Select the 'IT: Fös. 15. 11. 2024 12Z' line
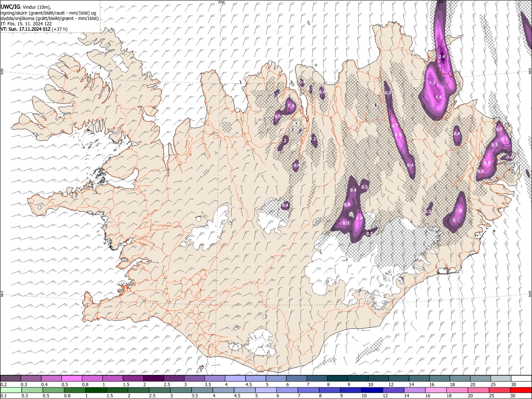 click(x=26, y=24)
